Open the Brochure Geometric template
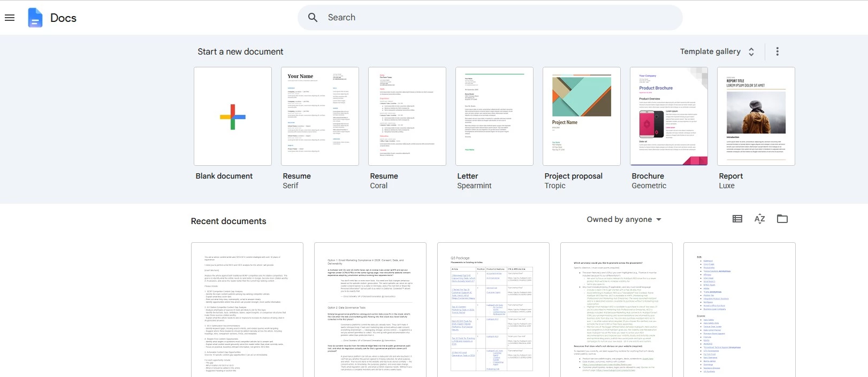Viewport: 868px width, 377px height. 669,116
